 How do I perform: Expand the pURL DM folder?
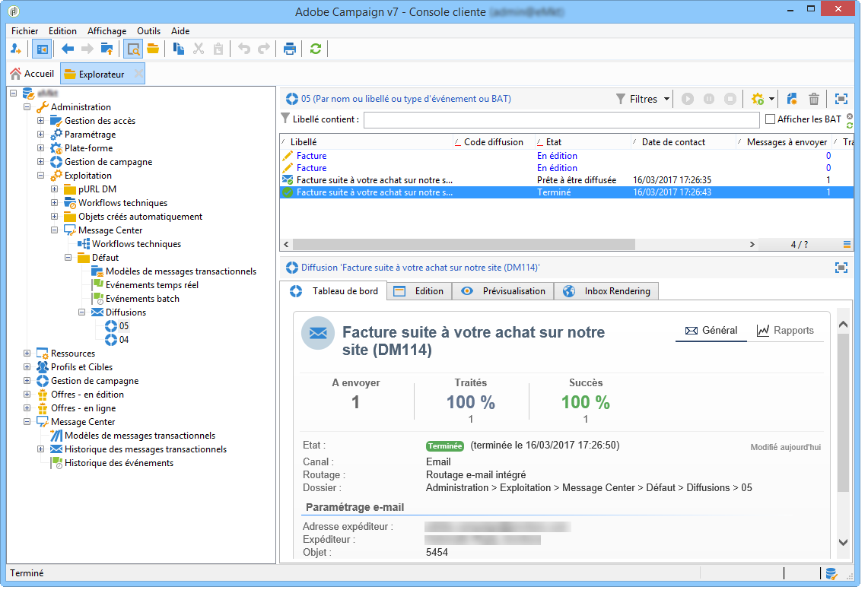click(x=54, y=189)
